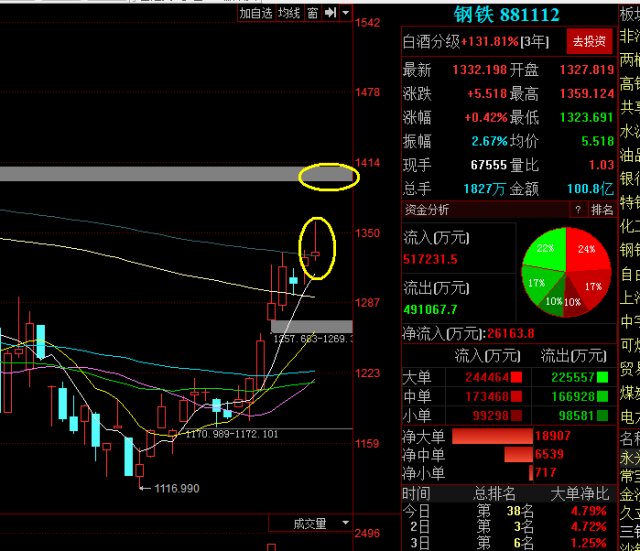Click the 总手 value 1827万
Image resolution: width=640 pixels, height=551 pixels.
coord(484,189)
